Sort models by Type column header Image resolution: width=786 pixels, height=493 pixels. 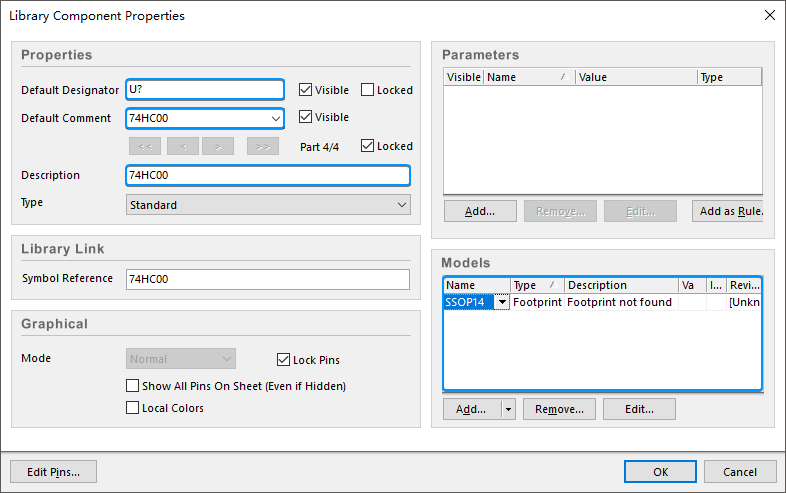tap(537, 285)
